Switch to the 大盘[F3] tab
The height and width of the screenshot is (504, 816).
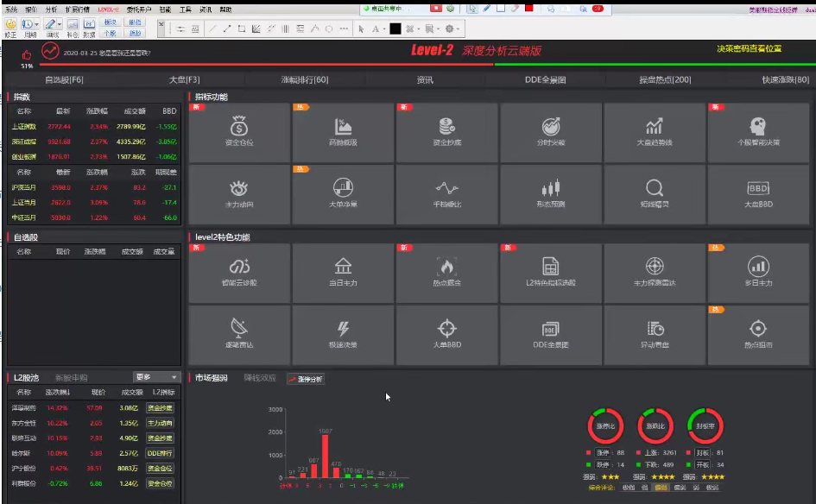184,79
